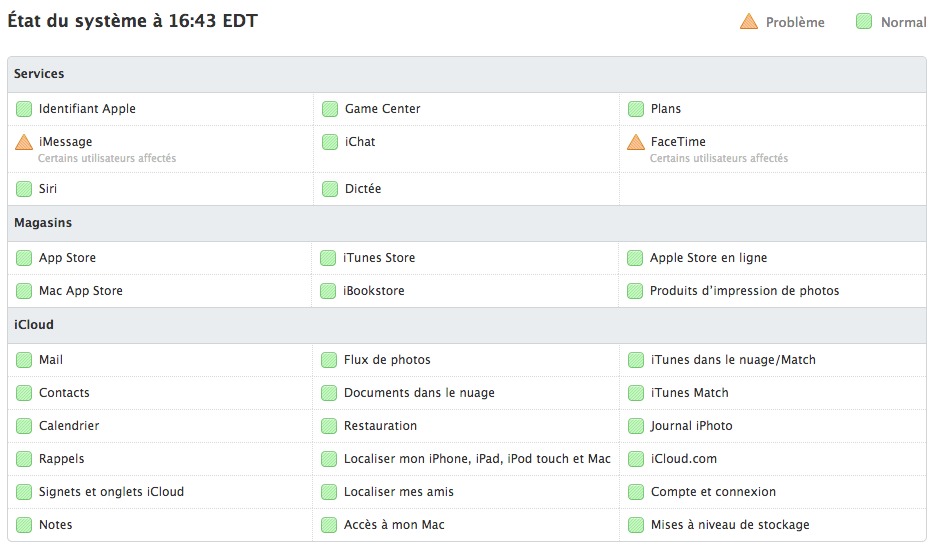Click the Siri label text
The width and height of the screenshot is (934, 548).
pos(48,189)
